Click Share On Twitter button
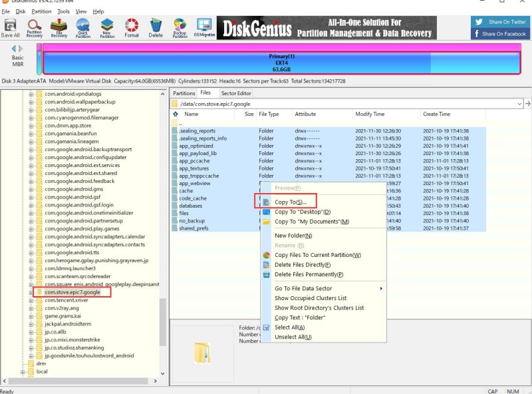532x394 pixels. 501,22
